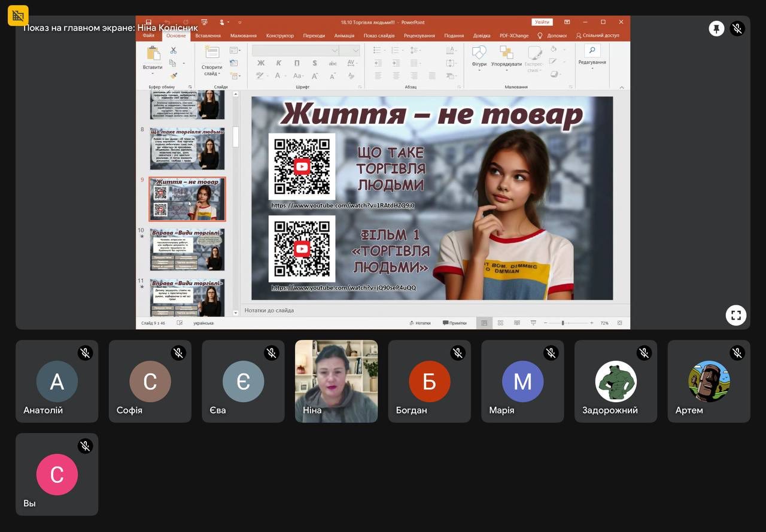
Task: Click the Примітки comments button in status bar
Action: click(455, 323)
